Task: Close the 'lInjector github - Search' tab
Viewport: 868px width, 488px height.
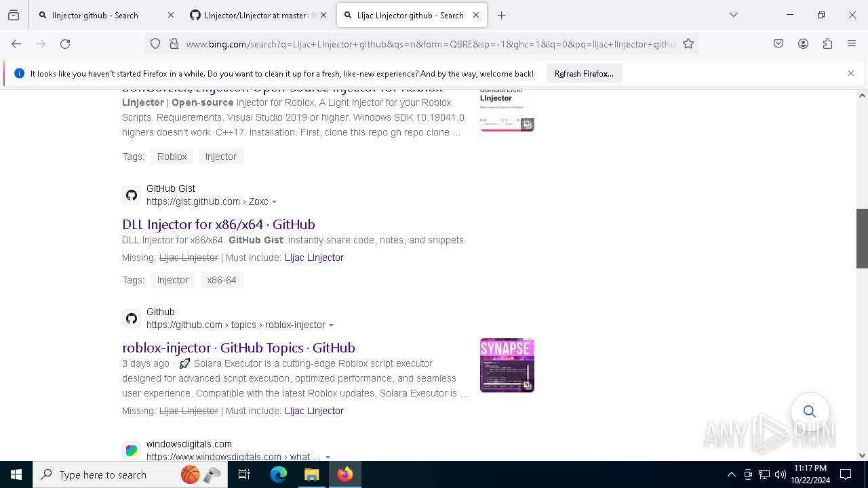Action: tap(170, 15)
